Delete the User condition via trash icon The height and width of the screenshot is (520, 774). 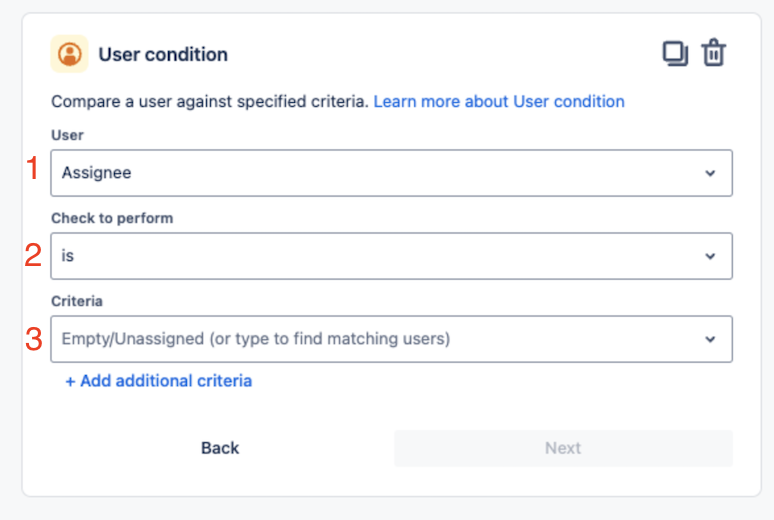(x=713, y=53)
